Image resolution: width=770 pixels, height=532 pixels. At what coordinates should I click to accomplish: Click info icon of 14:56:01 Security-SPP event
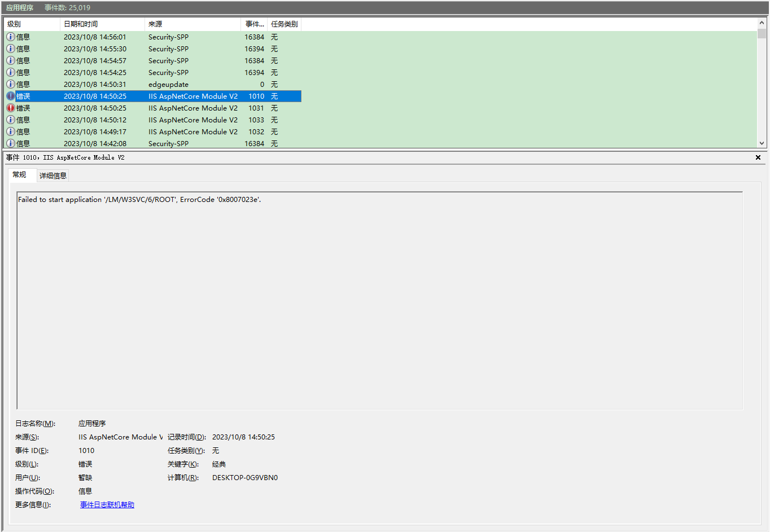pyautogui.click(x=11, y=37)
